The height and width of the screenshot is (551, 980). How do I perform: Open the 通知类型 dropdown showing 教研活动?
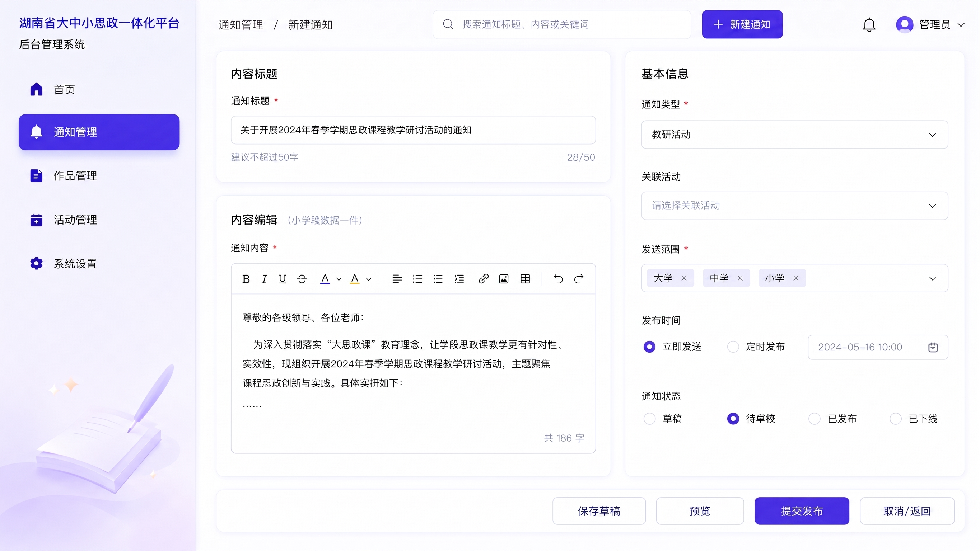[x=794, y=135]
